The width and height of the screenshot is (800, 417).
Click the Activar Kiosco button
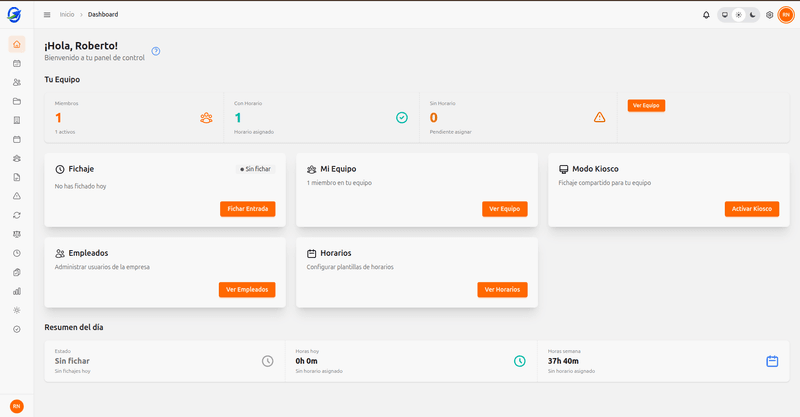click(751, 209)
